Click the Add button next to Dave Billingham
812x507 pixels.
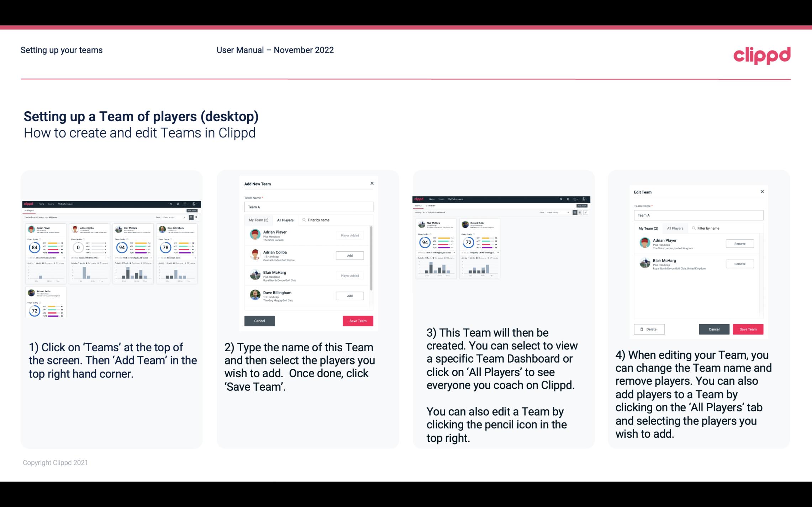coord(349,295)
